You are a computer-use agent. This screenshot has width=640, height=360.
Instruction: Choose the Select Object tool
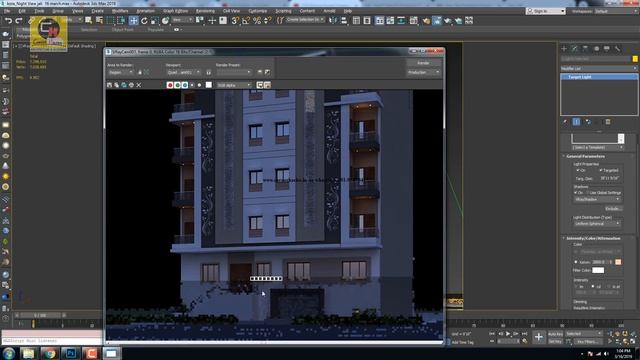point(89,20)
